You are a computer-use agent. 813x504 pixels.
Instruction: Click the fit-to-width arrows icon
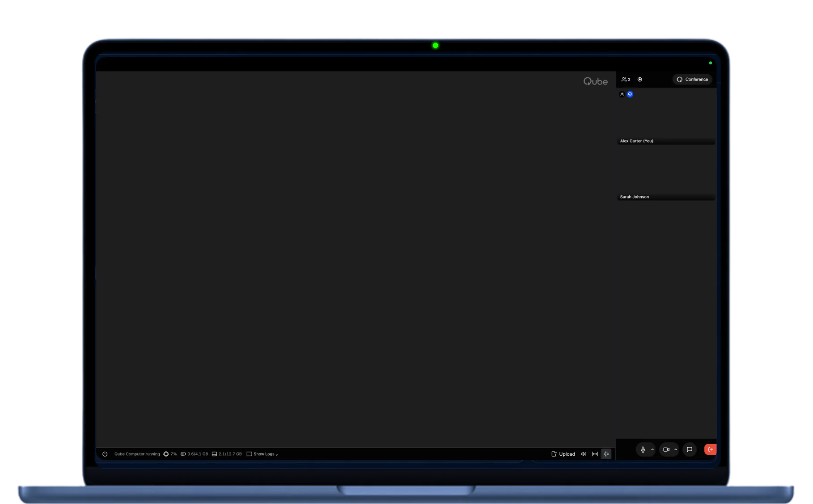click(x=595, y=454)
